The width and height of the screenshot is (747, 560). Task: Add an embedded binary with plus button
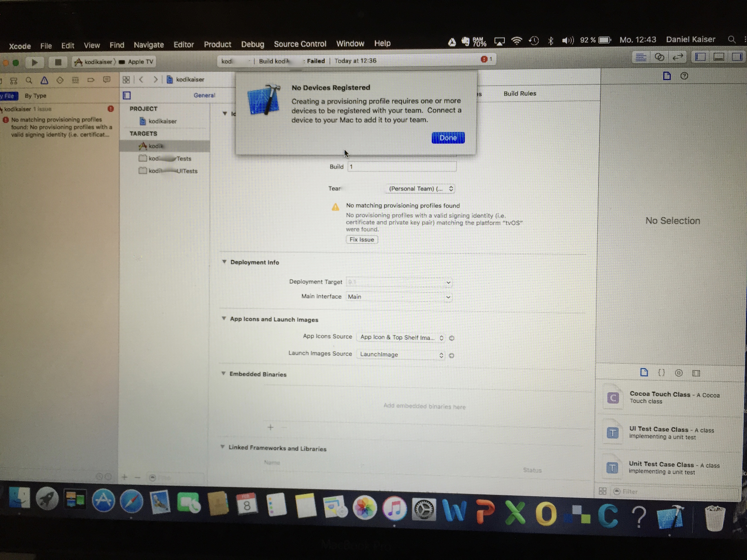click(271, 427)
